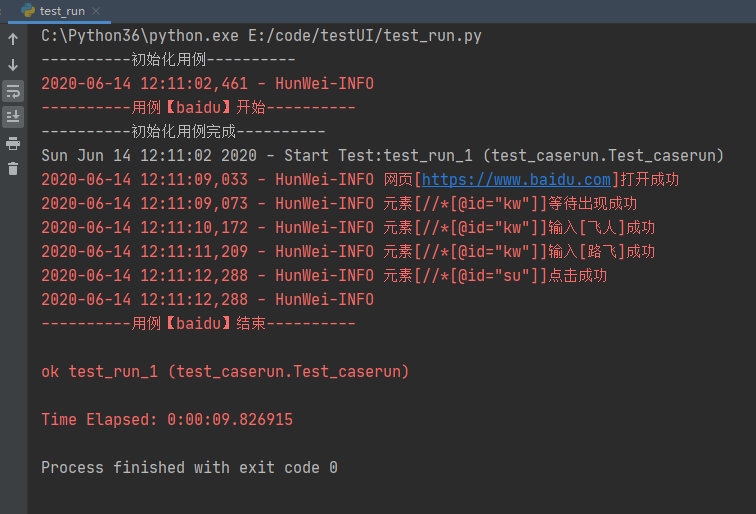Click the Down the Stack Trace arrow
This screenshot has height=514, width=756.
point(13,65)
